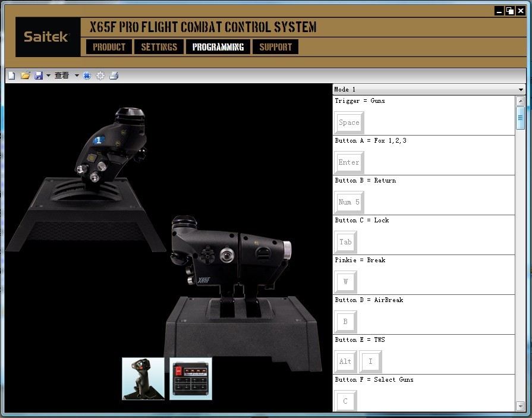Click the Space key assigned to Trigger
This screenshot has width=532, height=418.
click(x=349, y=122)
